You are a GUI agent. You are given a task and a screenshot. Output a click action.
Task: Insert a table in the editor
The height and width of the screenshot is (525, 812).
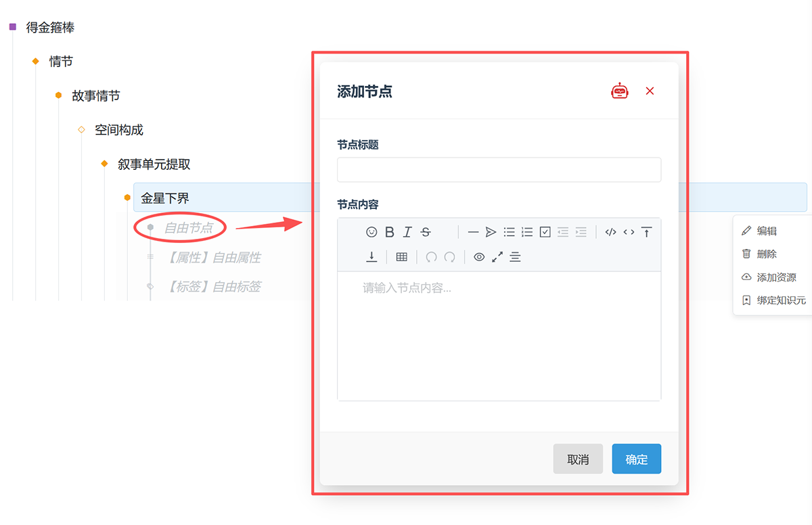pyautogui.click(x=401, y=257)
